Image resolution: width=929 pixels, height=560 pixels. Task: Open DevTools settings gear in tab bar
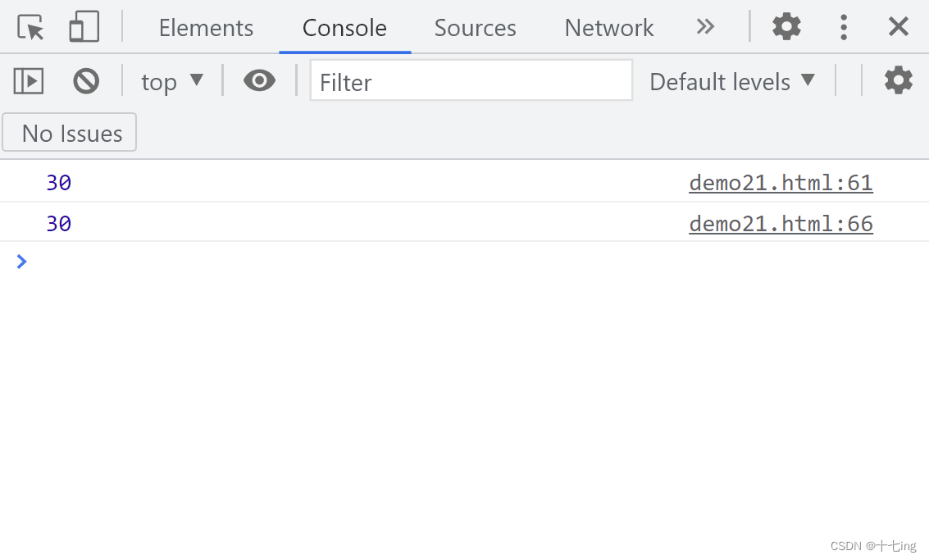[786, 27]
